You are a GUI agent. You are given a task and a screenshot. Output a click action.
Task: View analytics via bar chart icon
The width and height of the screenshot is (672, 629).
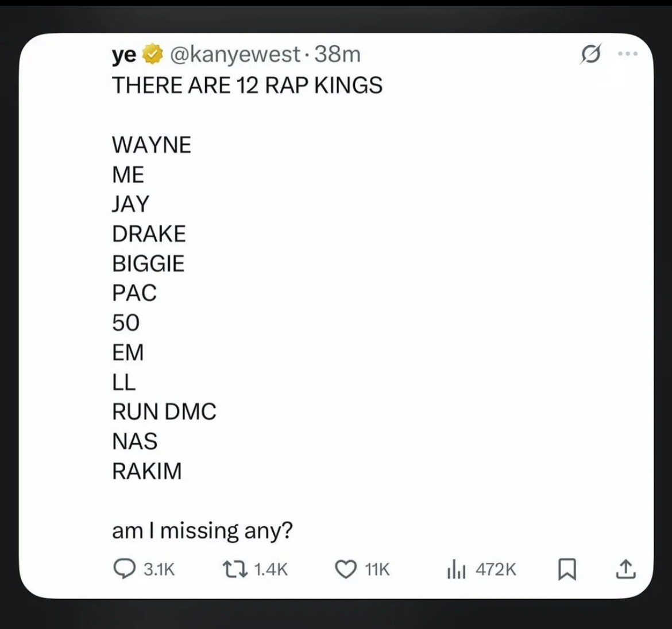coord(456,570)
